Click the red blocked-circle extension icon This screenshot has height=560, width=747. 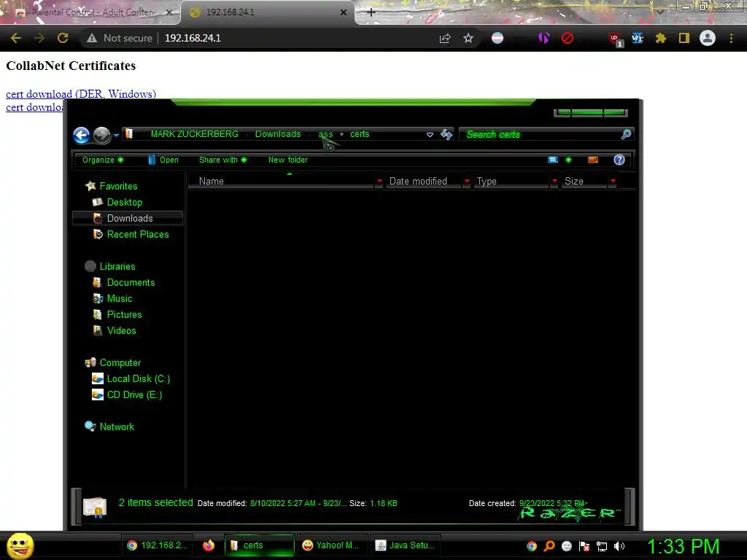(x=568, y=38)
